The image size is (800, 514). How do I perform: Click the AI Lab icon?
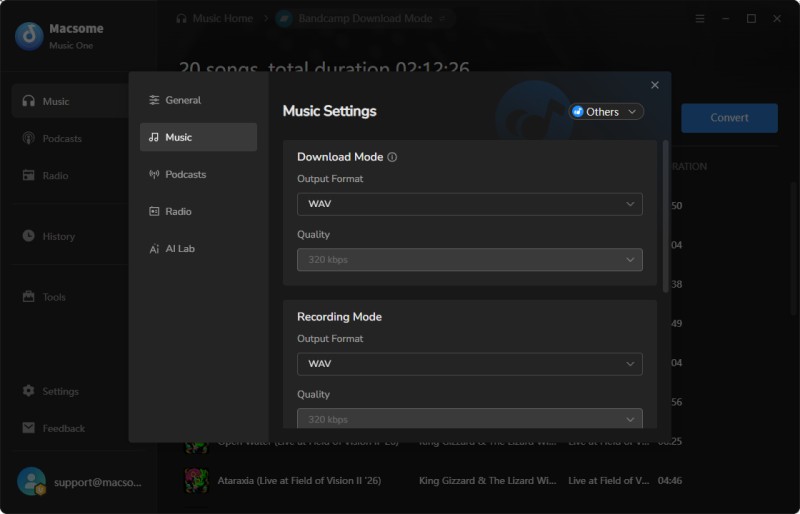click(154, 249)
